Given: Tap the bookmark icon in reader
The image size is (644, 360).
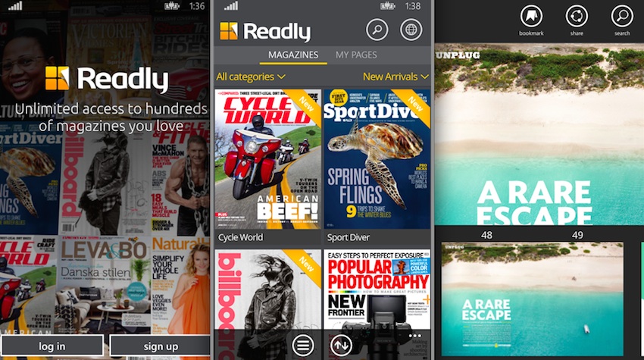Looking at the screenshot, I should pos(531,16).
